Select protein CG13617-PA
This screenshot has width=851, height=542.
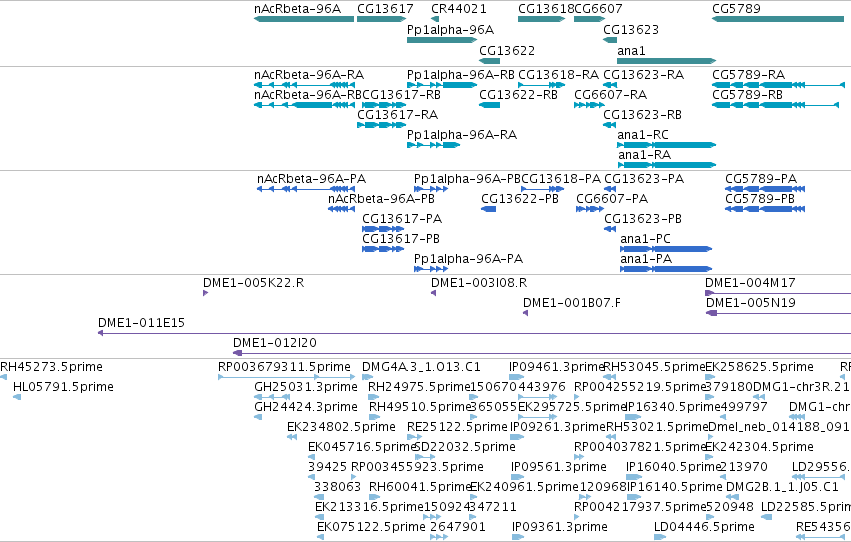click(x=383, y=229)
